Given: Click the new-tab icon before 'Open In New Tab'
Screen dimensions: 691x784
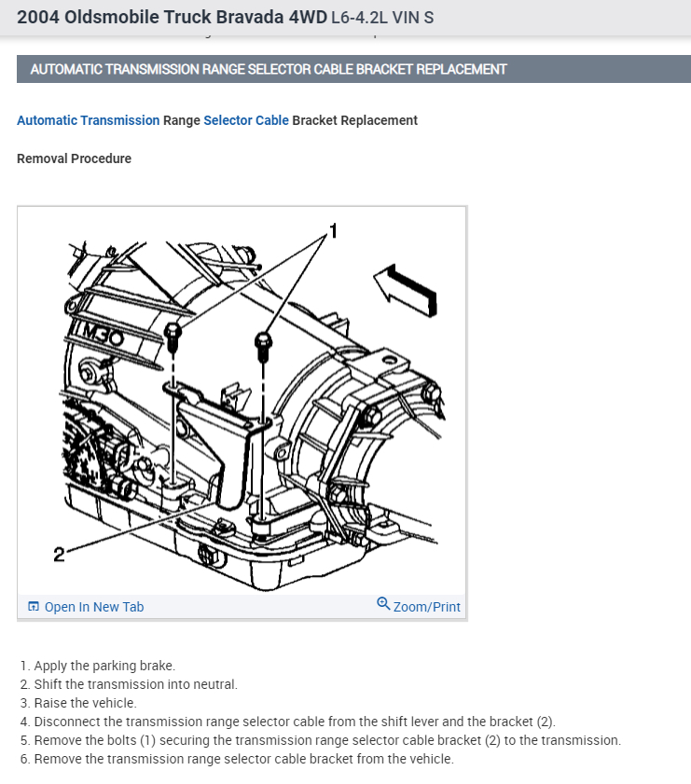Looking at the screenshot, I should click(34, 607).
